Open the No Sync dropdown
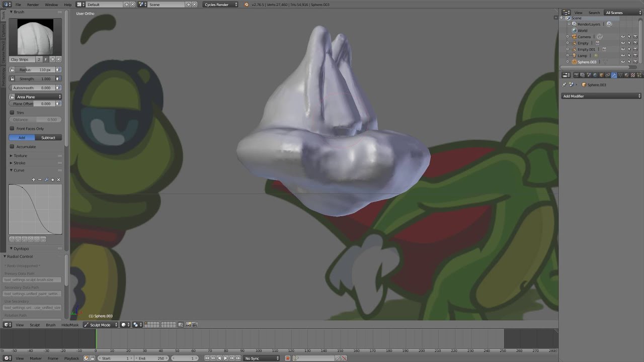This screenshot has height=362, width=644. [x=262, y=358]
